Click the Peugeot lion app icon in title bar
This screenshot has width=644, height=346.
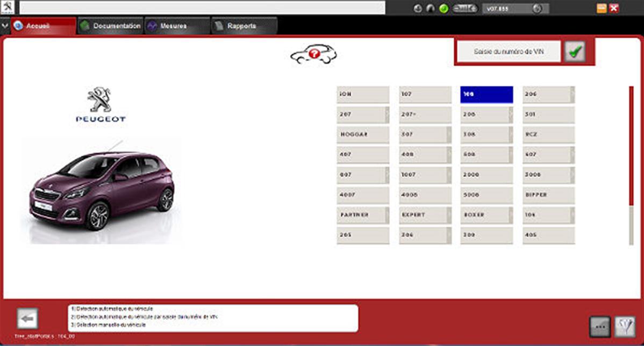point(8,7)
